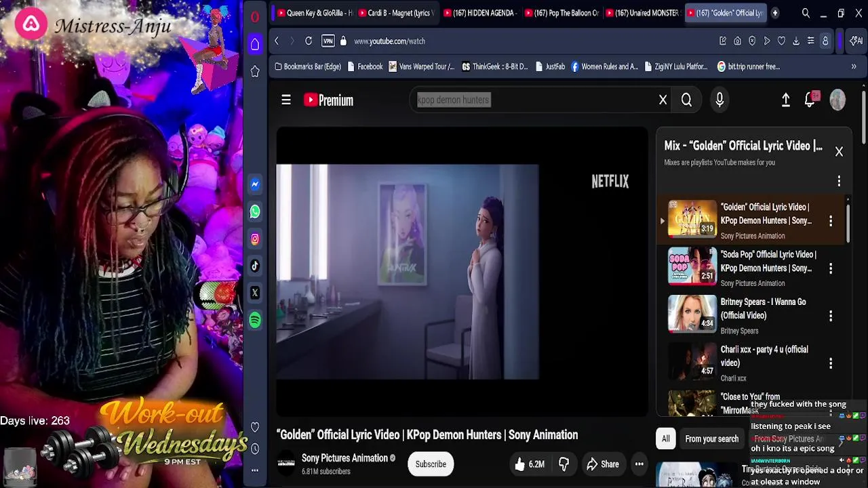Switch to Cardi B - Magnet tab

[396, 13]
